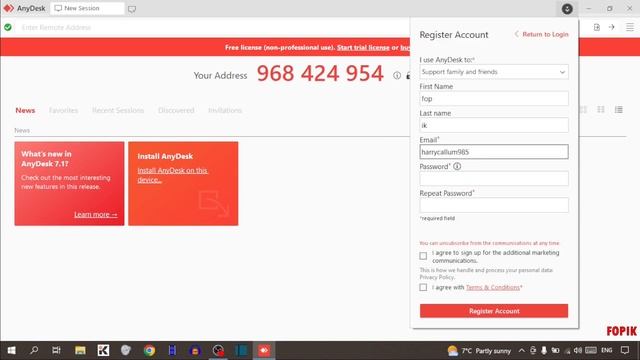Switch to large tile view icon
The image size is (640, 360).
583,109
